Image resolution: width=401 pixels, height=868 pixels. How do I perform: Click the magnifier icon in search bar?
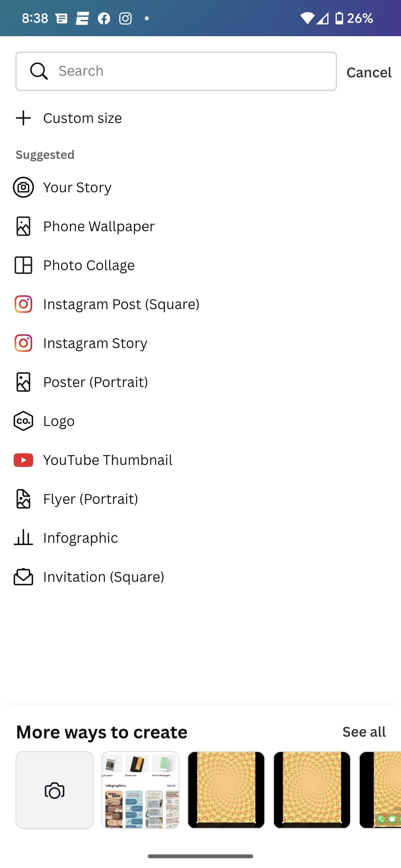(39, 71)
